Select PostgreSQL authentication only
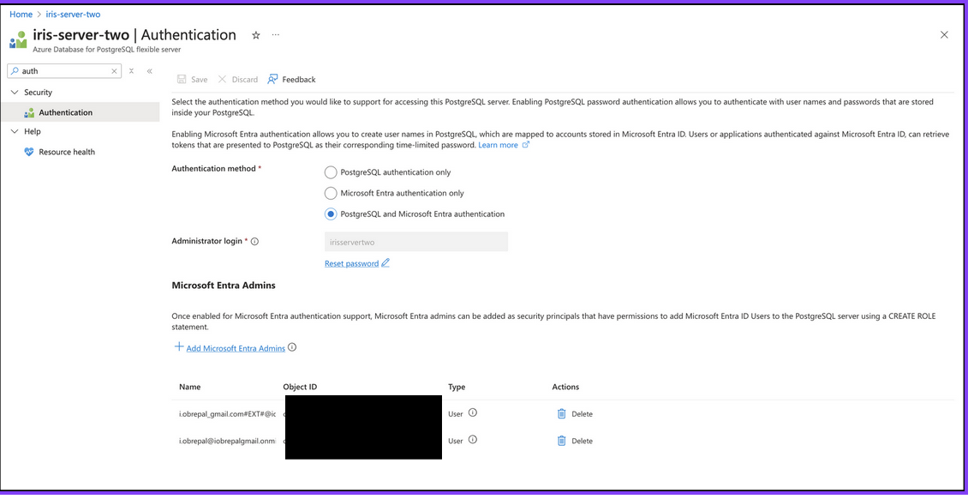Image resolution: width=980 pixels, height=499 pixels. 331,172
